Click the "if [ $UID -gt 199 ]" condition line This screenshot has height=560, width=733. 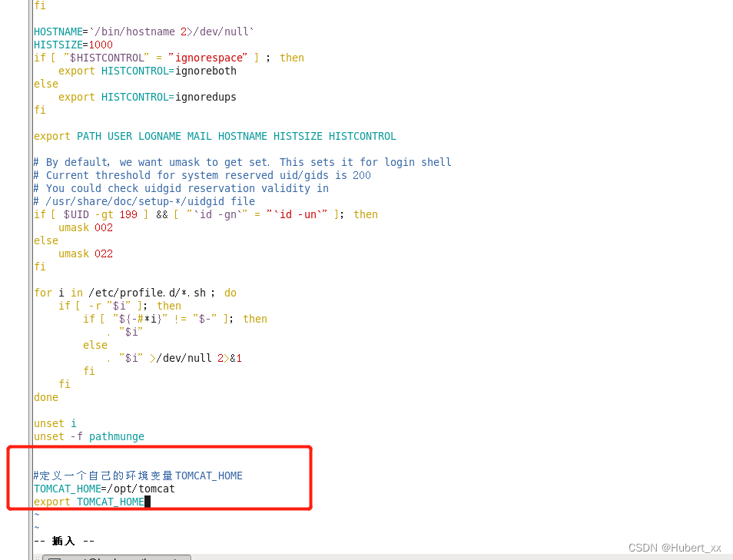coord(206,215)
